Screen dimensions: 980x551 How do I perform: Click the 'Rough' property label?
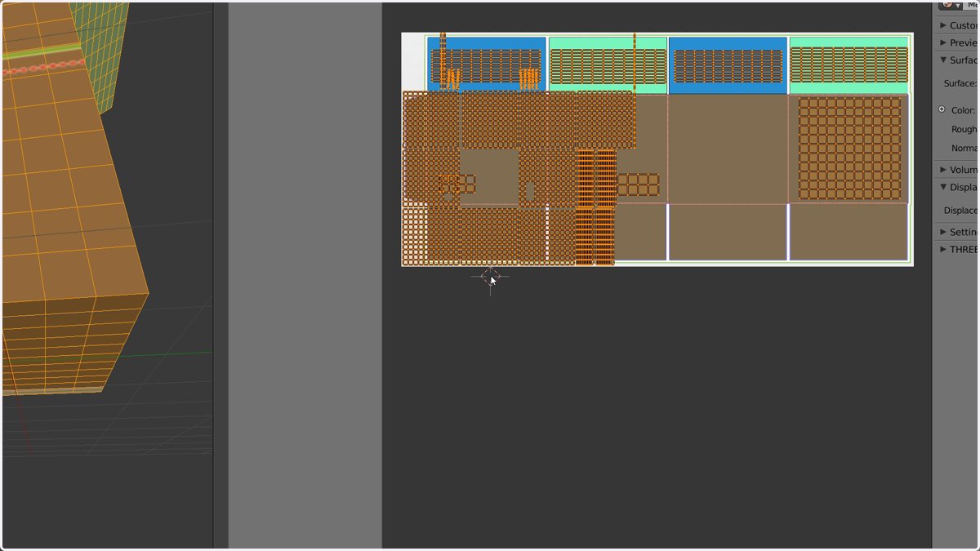(964, 129)
